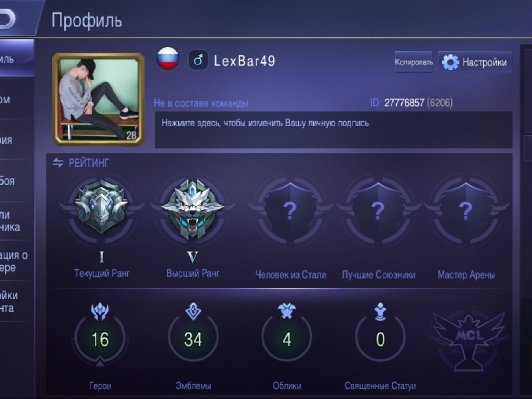Click the Копировать button

pyautogui.click(x=414, y=62)
